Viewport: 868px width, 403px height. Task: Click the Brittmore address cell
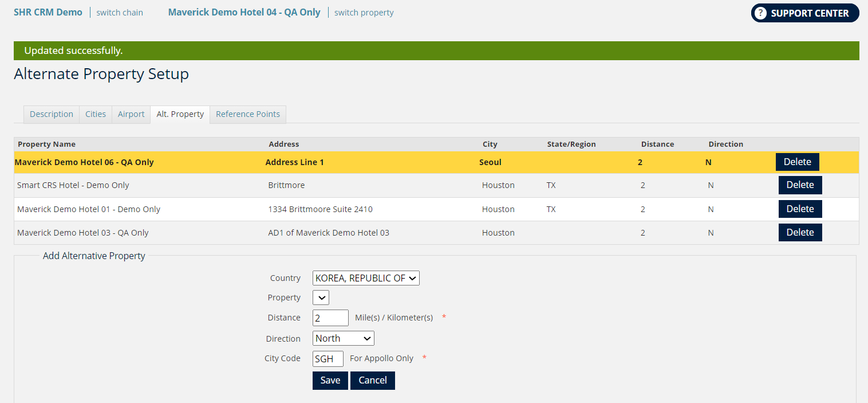tap(286, 185)
